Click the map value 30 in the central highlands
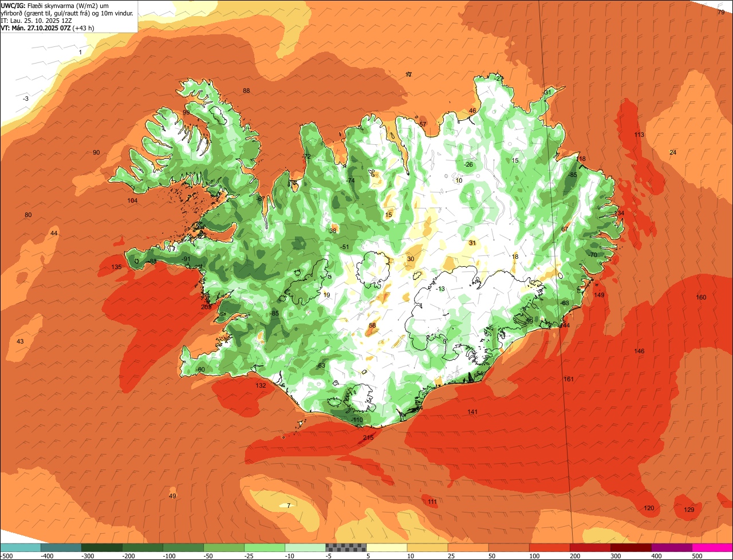This screenshot has width=733, height=560. (411, 259)
